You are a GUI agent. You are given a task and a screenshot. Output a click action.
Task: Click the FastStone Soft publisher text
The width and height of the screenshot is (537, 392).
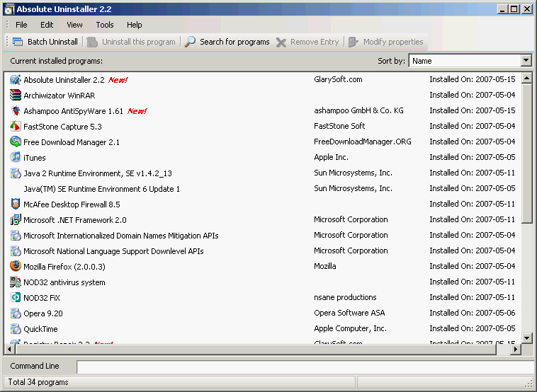[339, 126]
